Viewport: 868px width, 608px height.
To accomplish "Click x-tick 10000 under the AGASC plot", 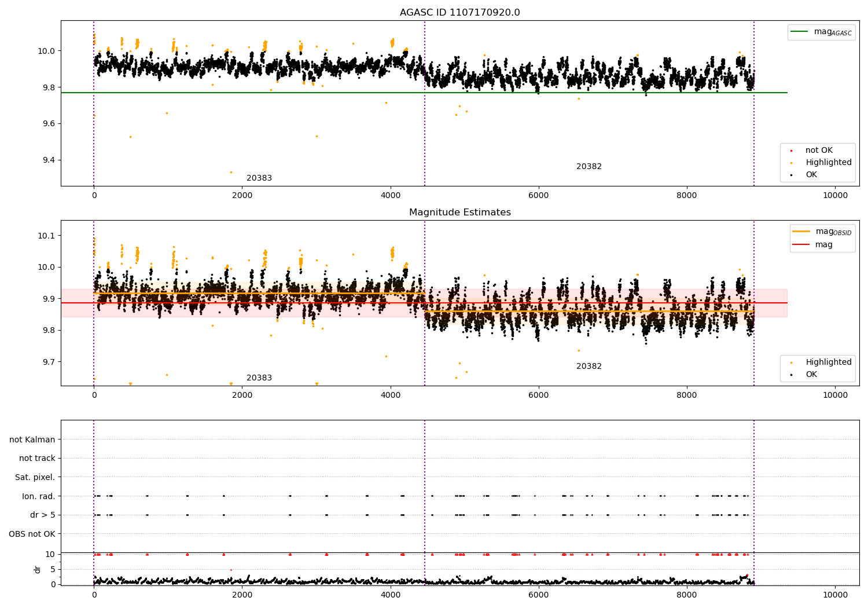I will pyautogui.click(x=835, y=196).
